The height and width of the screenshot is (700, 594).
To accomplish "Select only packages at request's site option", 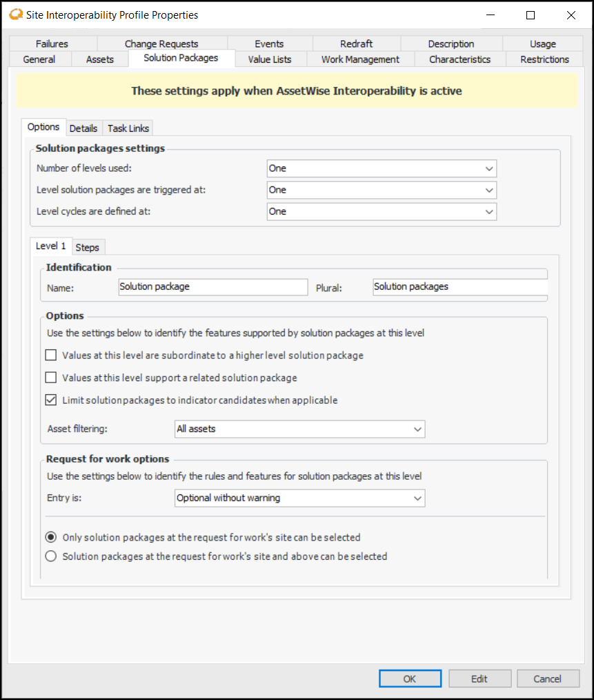I will pos(51,537).
